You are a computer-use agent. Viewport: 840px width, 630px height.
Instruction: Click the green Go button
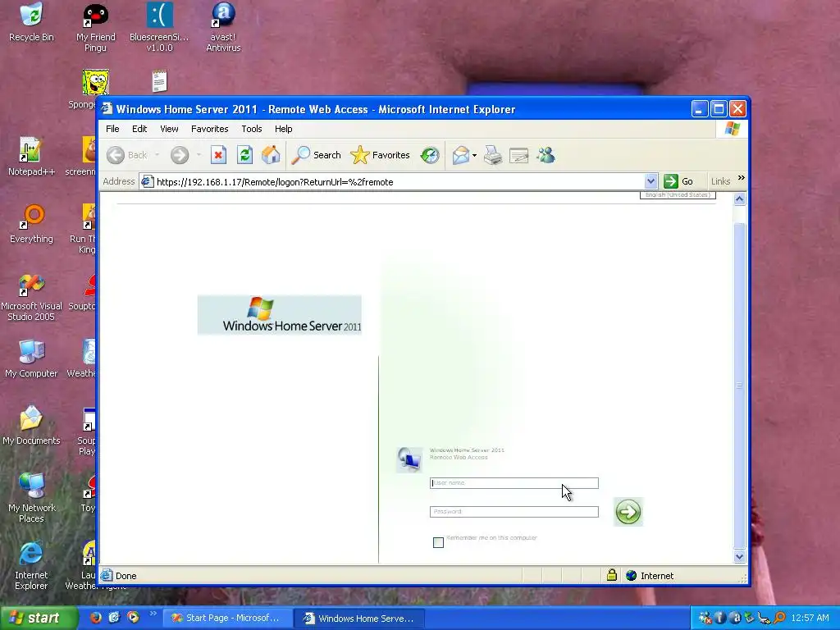click(x=678, y=181)
